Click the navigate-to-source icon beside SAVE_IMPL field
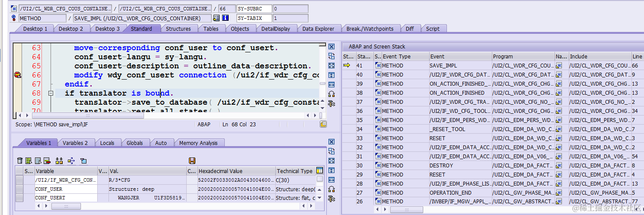644x215 pixels. pyautogui.click(x=216, y=18)
